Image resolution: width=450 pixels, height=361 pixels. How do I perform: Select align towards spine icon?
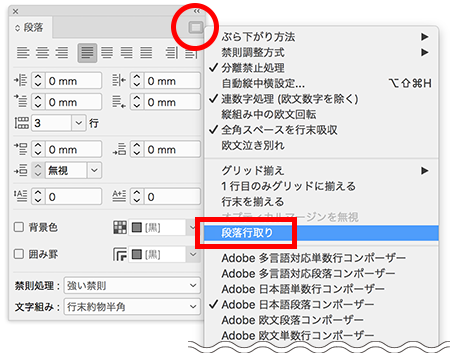click(171, 53)
